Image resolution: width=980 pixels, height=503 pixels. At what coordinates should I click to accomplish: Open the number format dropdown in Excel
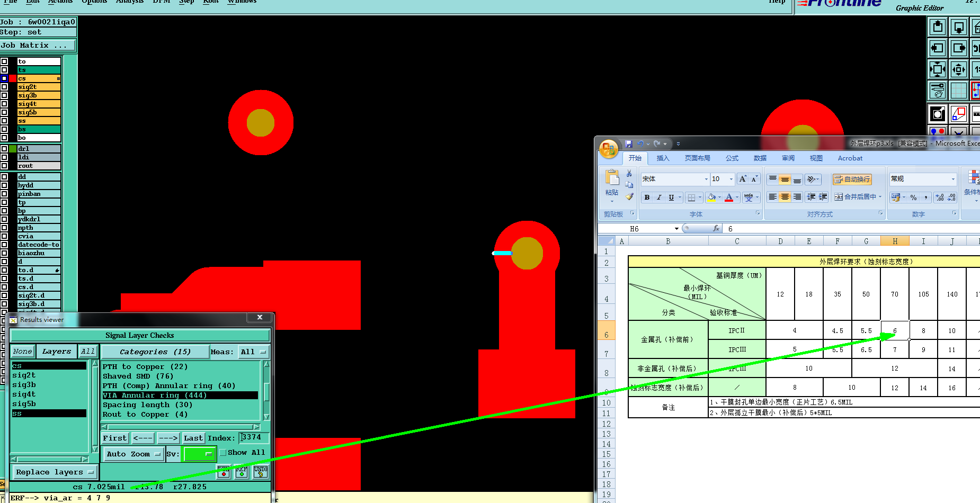[953, 179]
